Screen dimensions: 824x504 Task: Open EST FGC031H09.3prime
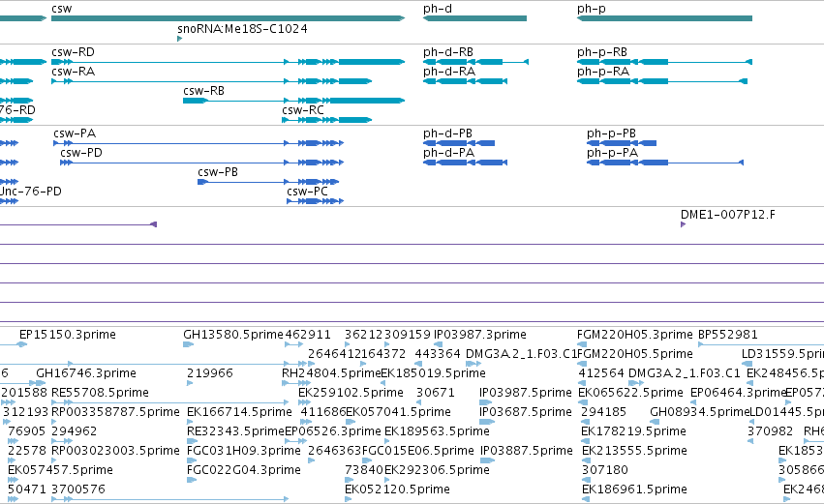point(244,451)
